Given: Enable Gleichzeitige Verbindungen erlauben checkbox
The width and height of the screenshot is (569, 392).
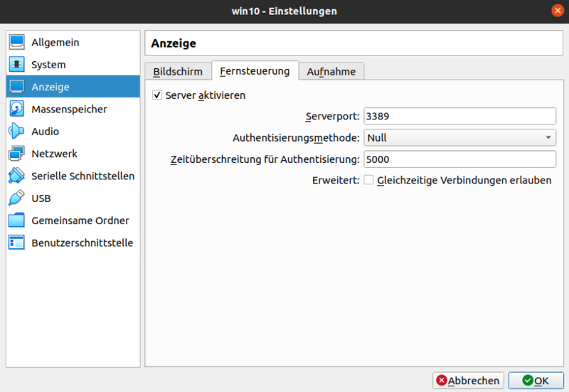Looking at the screenshot, I should pyautogui.click(x=369, y=181).
